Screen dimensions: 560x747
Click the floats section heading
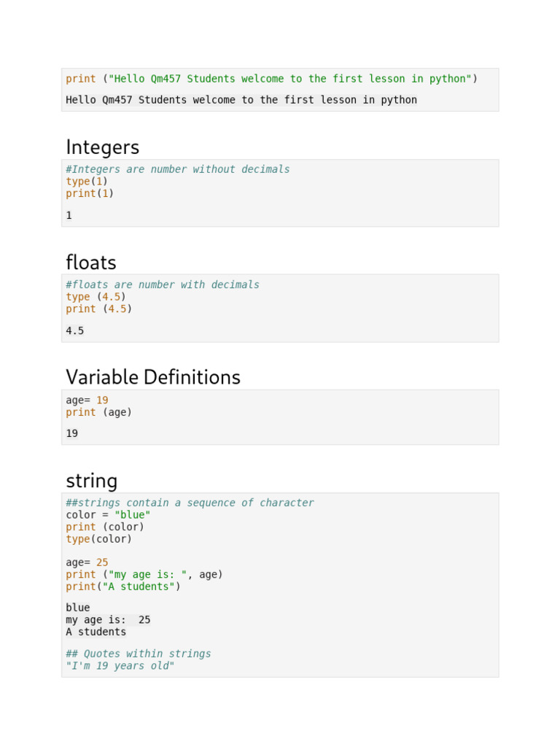tap(91, 263)
